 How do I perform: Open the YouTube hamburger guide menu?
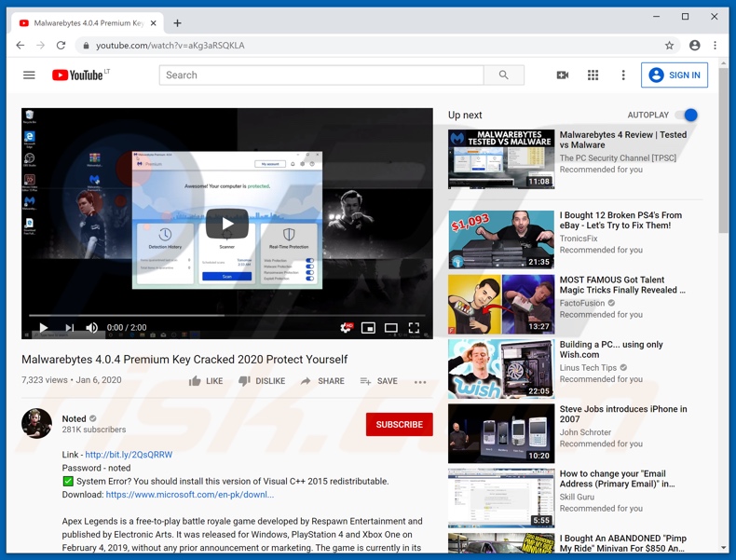click(x=29, y=75)
